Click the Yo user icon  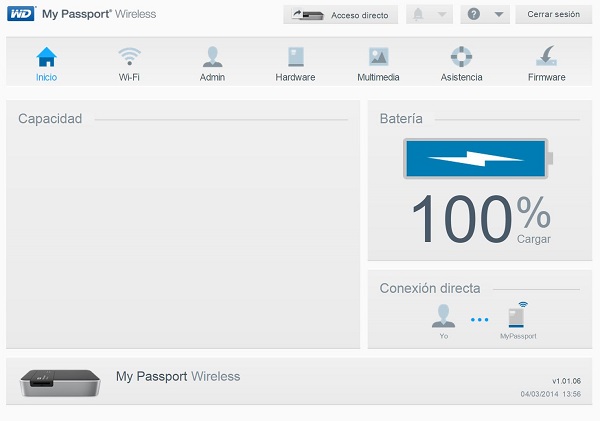tap(443, 316)
